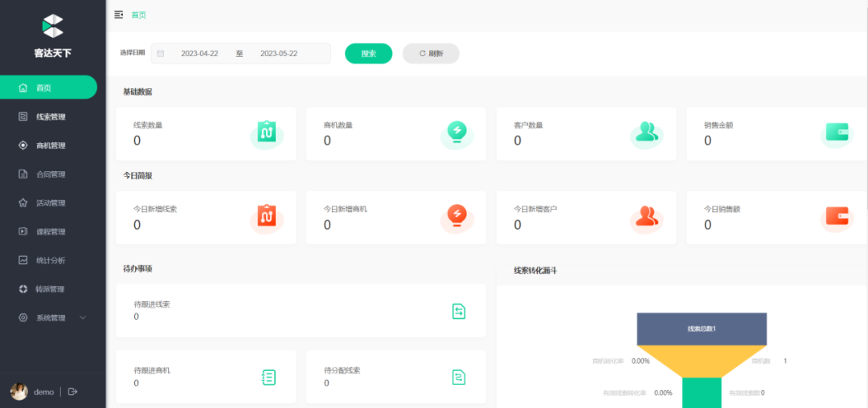Viewport: 868px width, 408px height.
Task: Open the 活动管理 menu item
Action: 52,203
